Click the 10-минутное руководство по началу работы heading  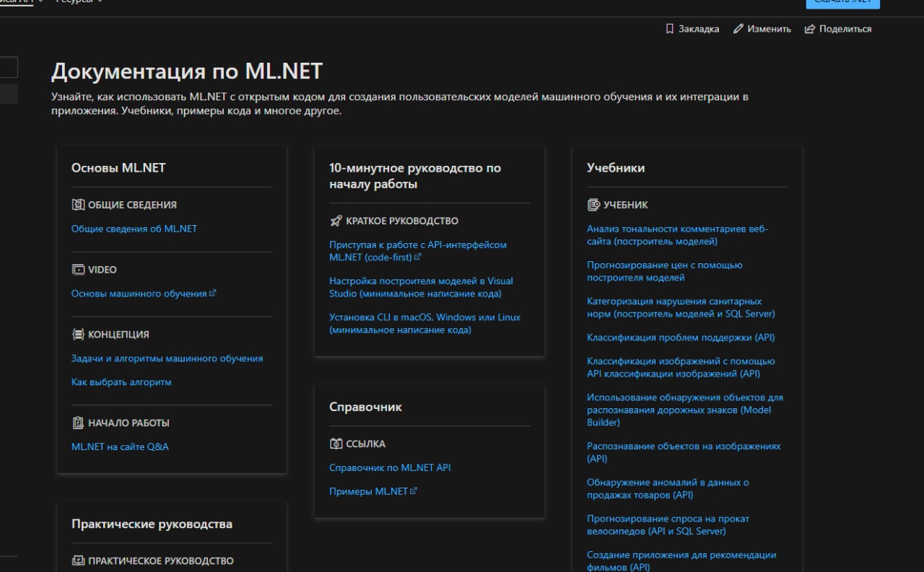click(x=415, y=176)
